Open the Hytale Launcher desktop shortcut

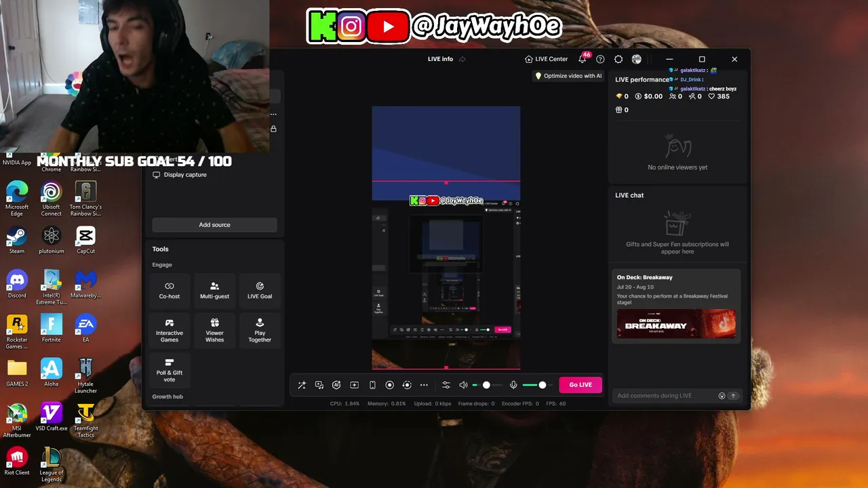85,375
